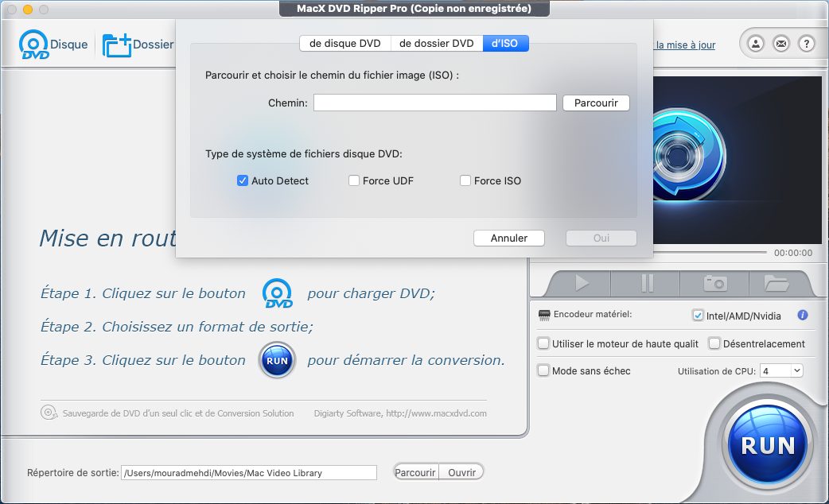829x504 pixels.
Task: Click the 00:00:00 time readout
Action: [x=793, y=253]
